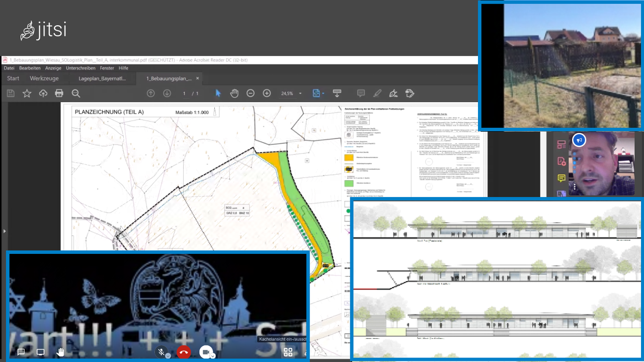Expand microphone options small arrow
Screen dimensions: 644x362
[x=168, y=355]
